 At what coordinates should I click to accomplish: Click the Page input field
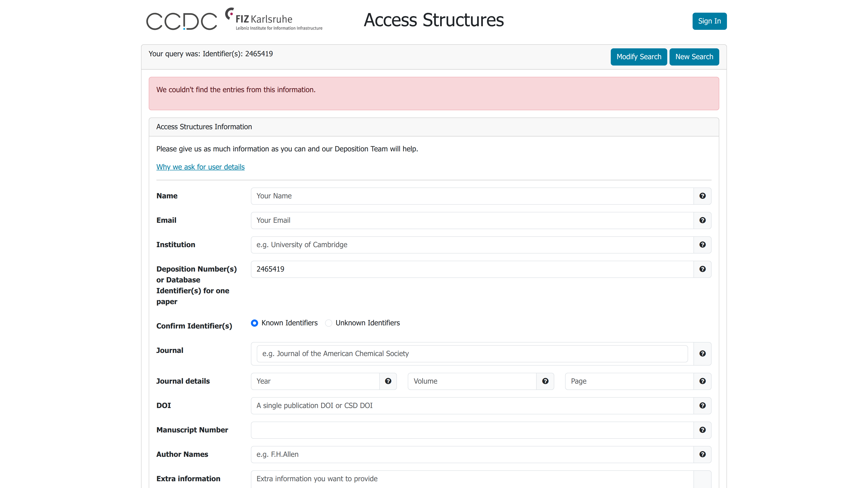pos(629,381)
